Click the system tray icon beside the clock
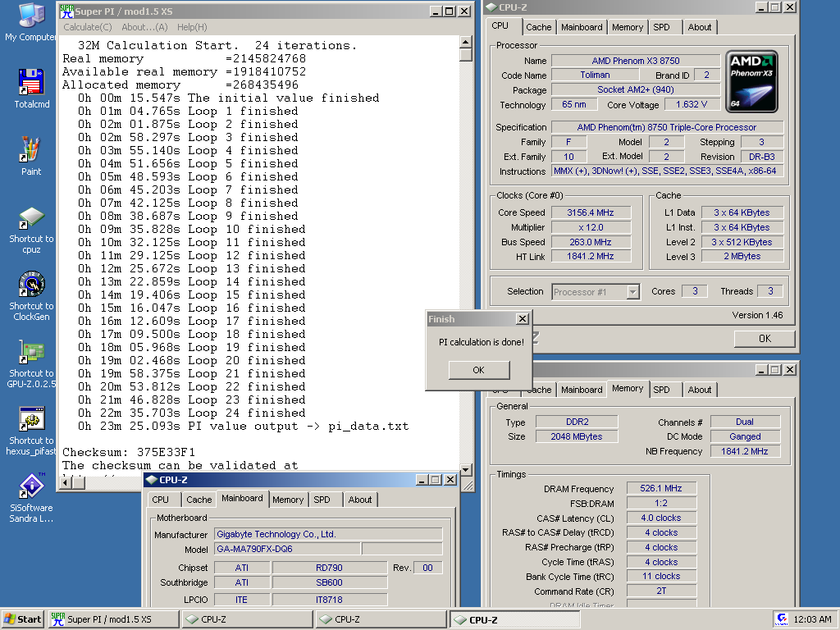Image resolution: width=840 pixels, height=630 pixels. point(782,619)
